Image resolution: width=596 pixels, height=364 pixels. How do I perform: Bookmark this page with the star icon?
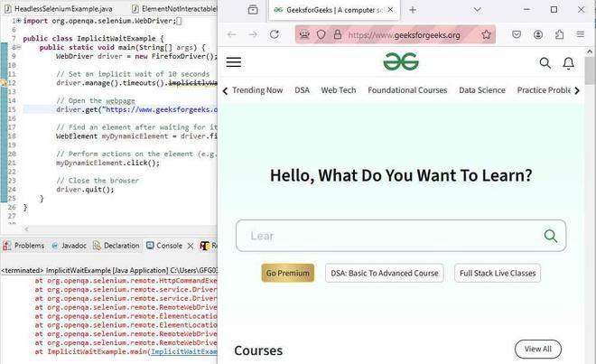coord(486,34)
